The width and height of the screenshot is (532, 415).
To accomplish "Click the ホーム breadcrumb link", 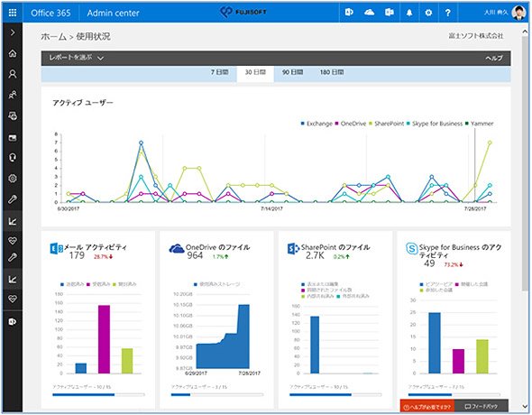I will coord(53,37).
